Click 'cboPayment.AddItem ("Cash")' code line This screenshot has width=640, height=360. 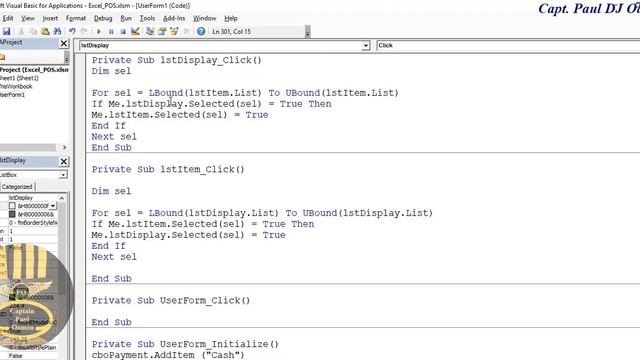(x=168, y=355)
